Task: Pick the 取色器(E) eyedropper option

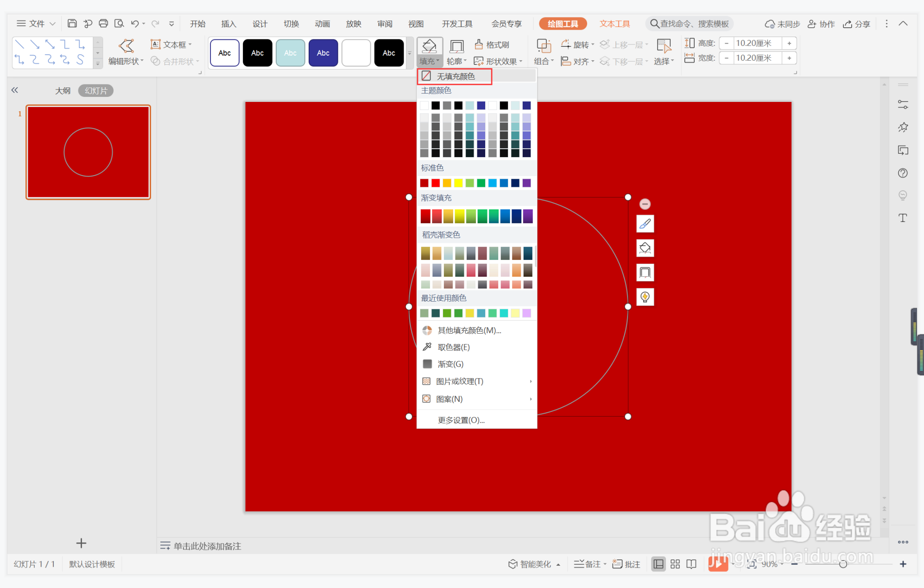Action: tap(477, 347)
